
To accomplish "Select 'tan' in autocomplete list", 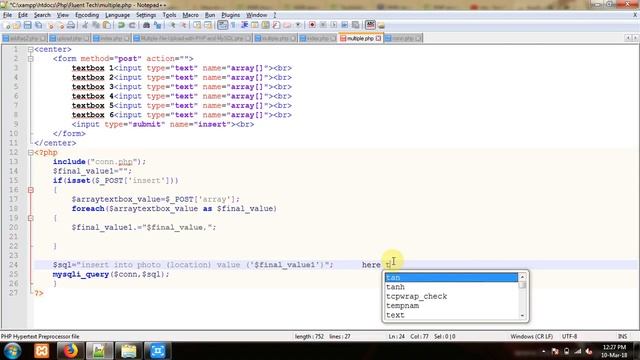I will (451, 278).
